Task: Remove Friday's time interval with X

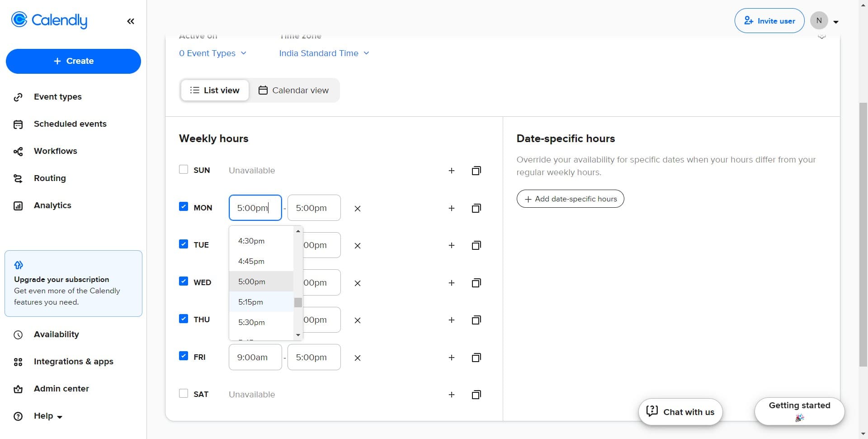Action: [x=357, y=358]
